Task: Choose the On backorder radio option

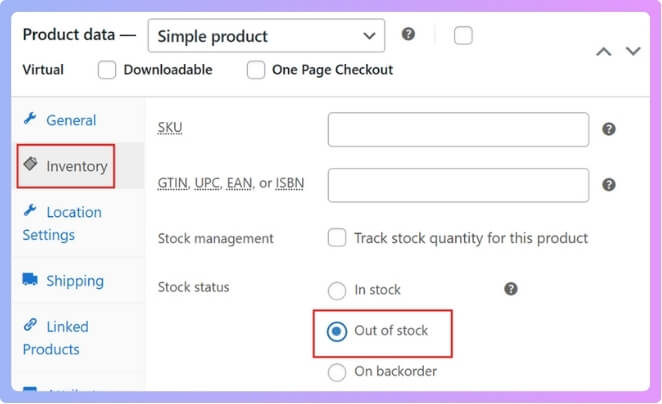Action: [337, 373]
